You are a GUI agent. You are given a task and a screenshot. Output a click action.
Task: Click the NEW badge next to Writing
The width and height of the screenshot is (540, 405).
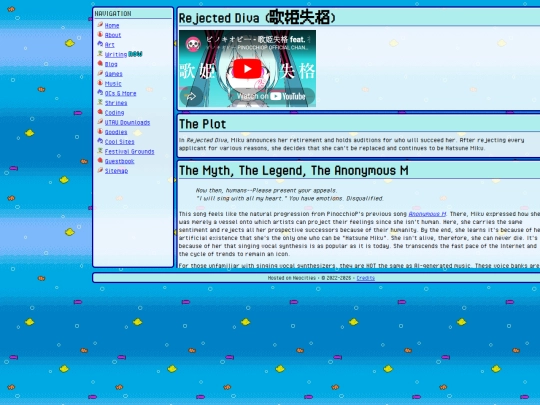[135, 54]
